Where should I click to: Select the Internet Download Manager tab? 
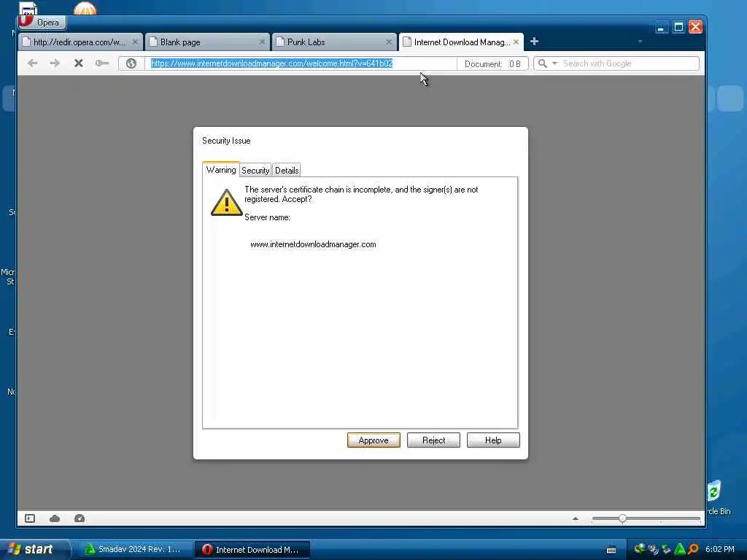coord(461,42)
